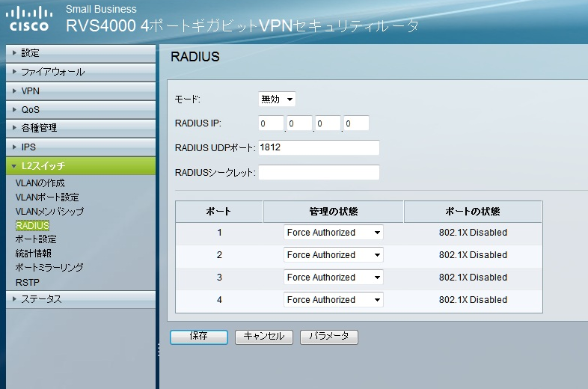Select the RADIUS sidebar item
Image resolution: width=588 pixels, height=389 pixels.
(33, 225)
